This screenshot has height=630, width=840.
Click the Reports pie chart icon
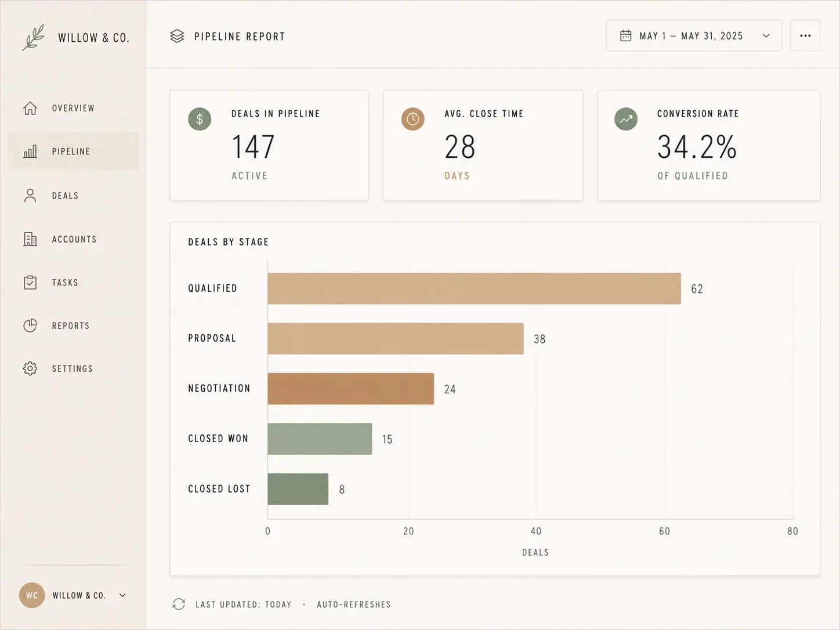coord(30,325)
